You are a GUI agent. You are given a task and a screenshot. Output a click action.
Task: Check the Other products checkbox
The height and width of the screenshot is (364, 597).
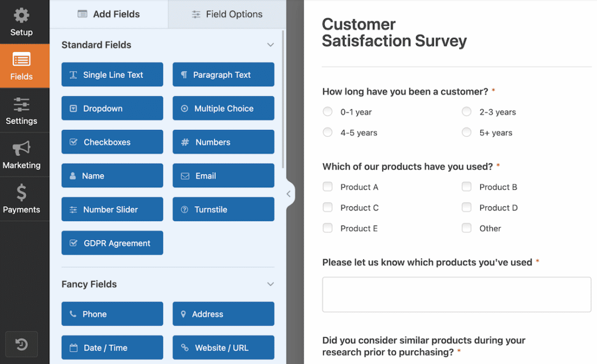coord(466,228)
